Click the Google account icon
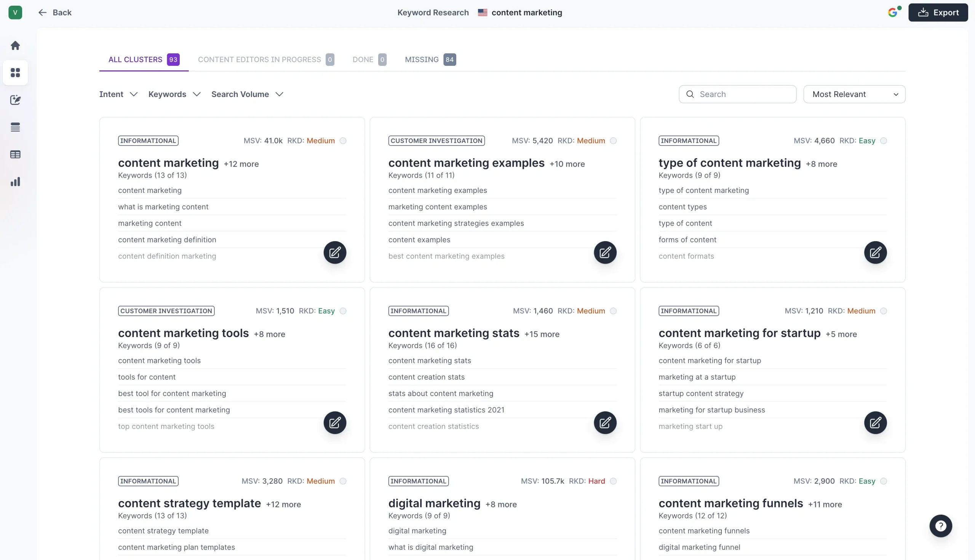Viewport: 975px width, 560px height. (893, 12)
